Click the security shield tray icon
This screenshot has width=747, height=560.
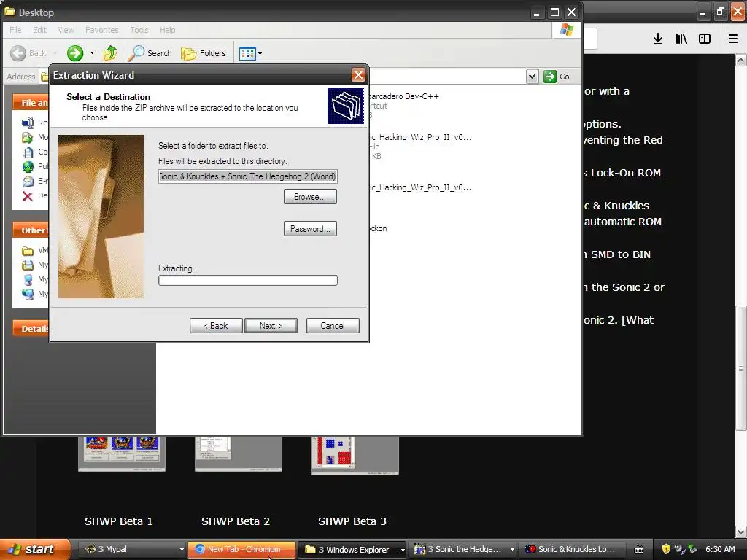tap(666, 549)
